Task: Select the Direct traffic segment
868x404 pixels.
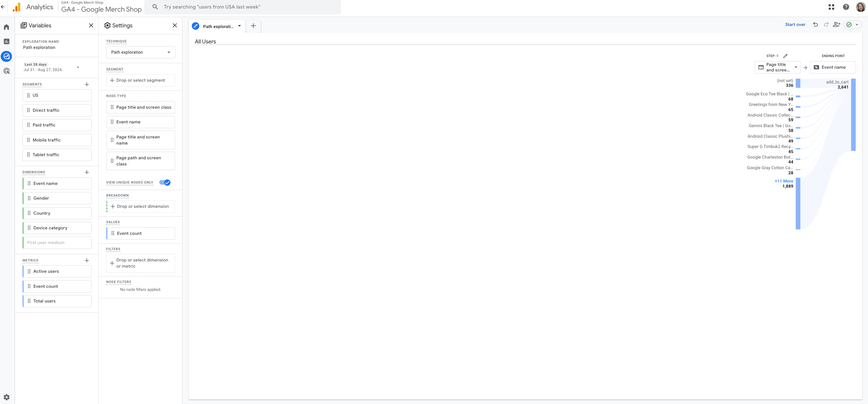Action: pyautogui.click(x=57, y=110)
